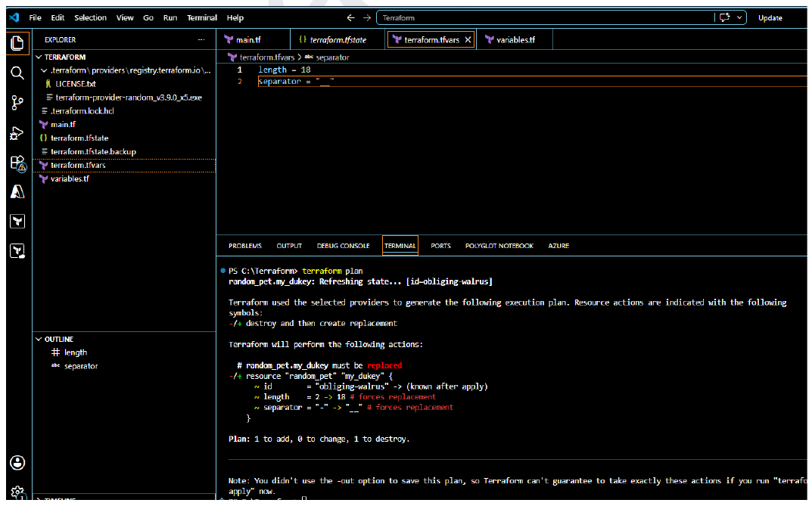Image resolution: width=812 pixels, height=506 pixels.
Task: Open the Selection menu
Action: 90,17
